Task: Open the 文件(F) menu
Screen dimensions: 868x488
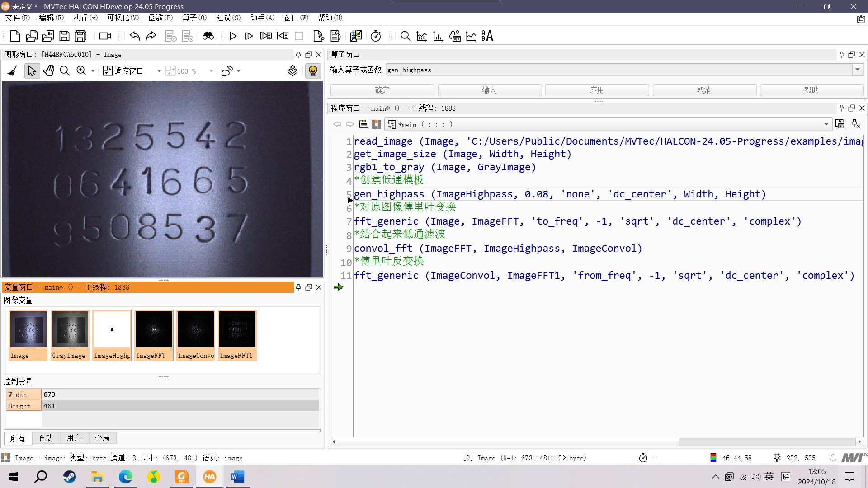Action: pos(18,18)
